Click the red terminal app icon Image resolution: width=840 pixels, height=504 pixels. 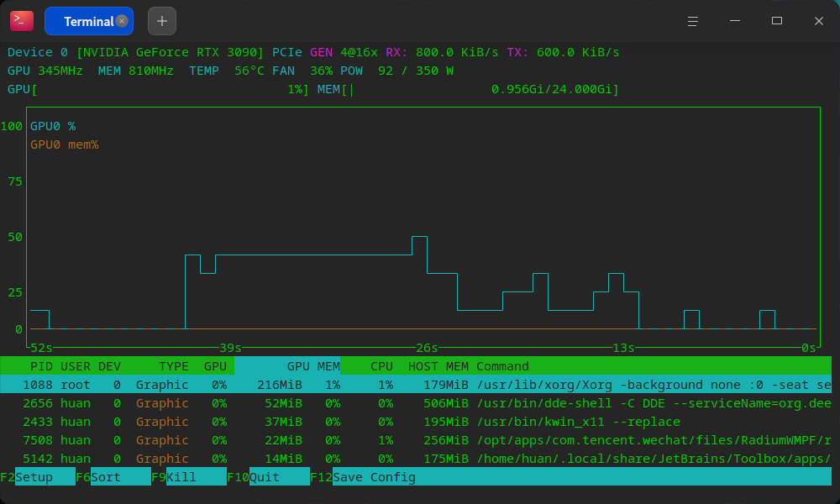pos(22,21)
